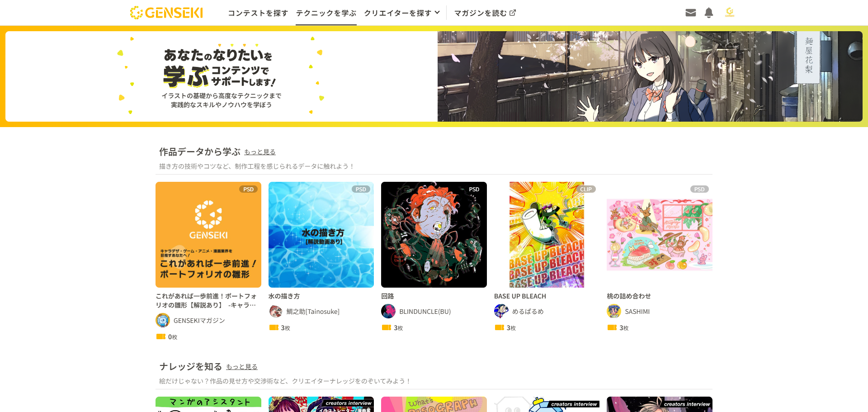Click the 鯛之助[Tainosuke] author avatar
This screenshot has height=412, width=868.
point(276,311)
